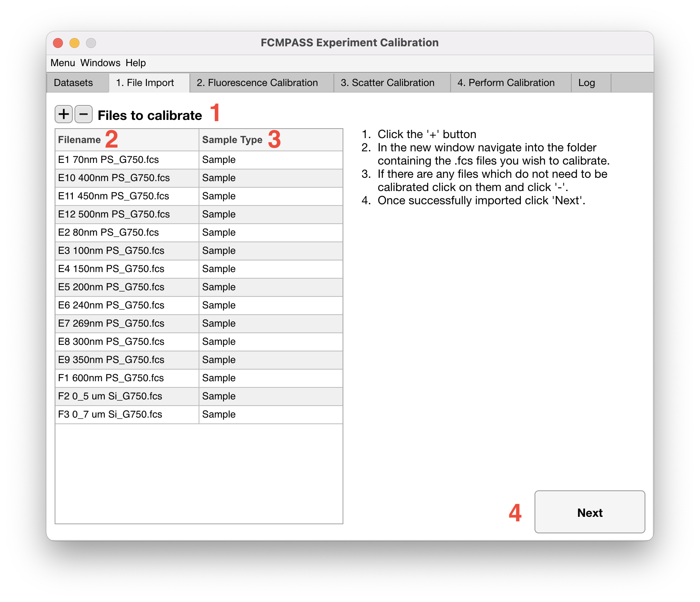Select file E3 100nm PS_G750.fcs
The image size is (700, 602).
127,251
